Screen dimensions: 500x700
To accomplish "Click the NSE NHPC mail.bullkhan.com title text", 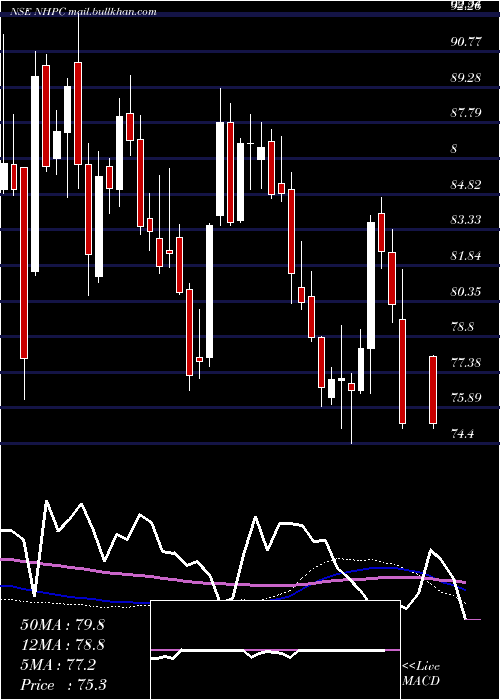I will pyautogui.click(x=83, y=12).
